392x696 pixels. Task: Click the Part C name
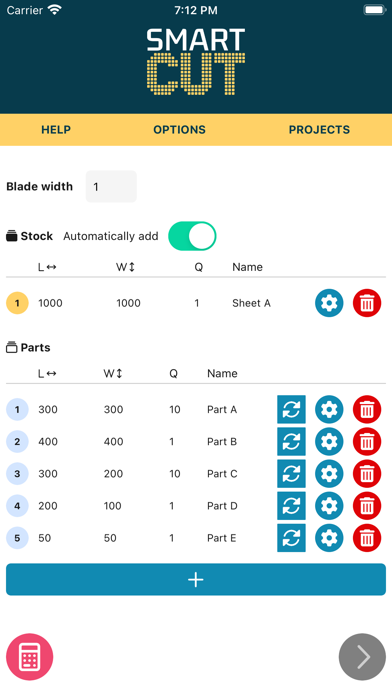pos(222,474)
